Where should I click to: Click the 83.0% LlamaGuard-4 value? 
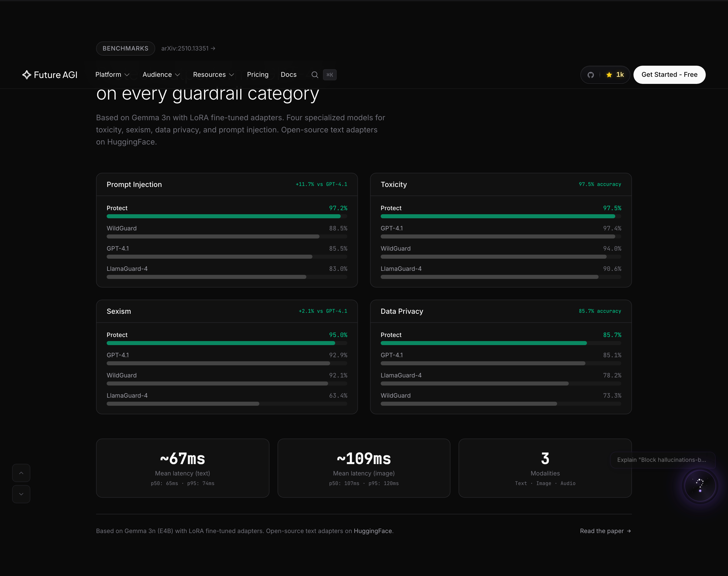[x=338, y=269]
